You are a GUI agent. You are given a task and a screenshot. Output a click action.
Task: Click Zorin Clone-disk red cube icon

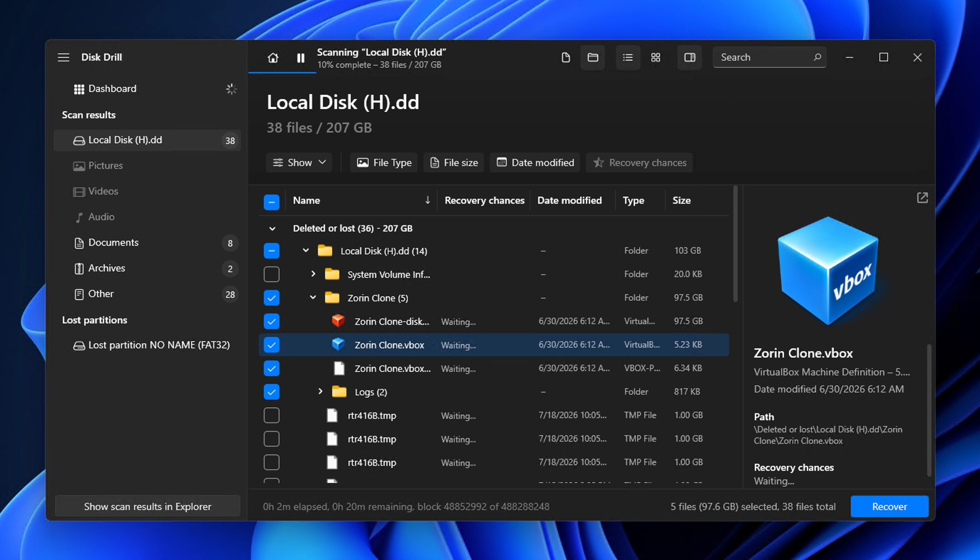338,321
